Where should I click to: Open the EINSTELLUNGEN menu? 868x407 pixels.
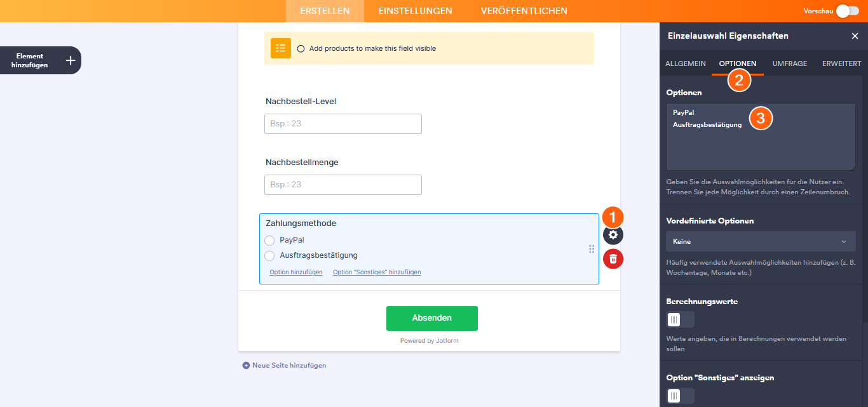point(415,11)
